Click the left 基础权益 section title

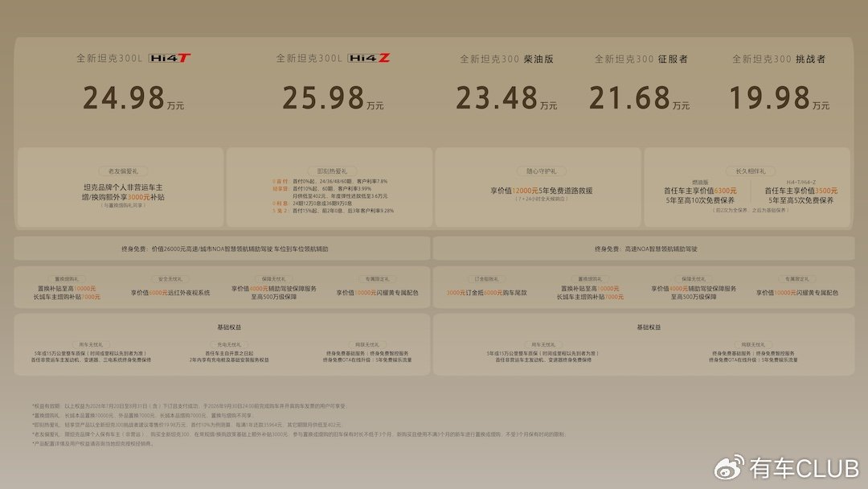point(229,327)
